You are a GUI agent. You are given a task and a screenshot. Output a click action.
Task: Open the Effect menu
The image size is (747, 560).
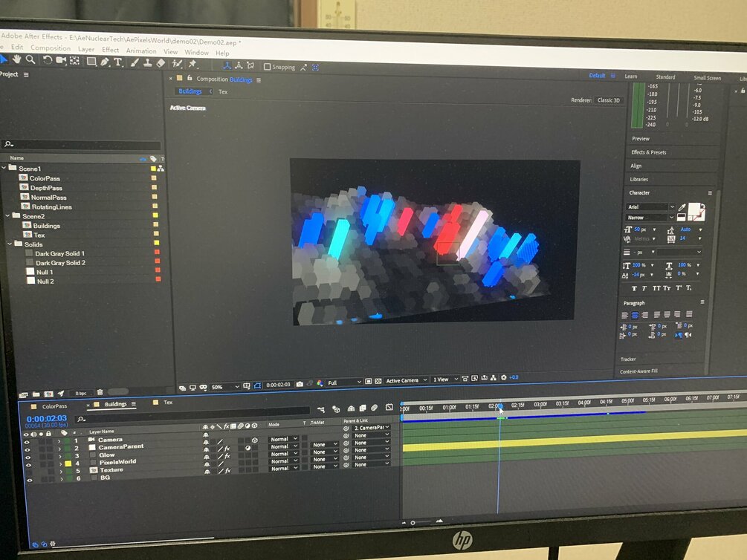[x=111, y=50]
